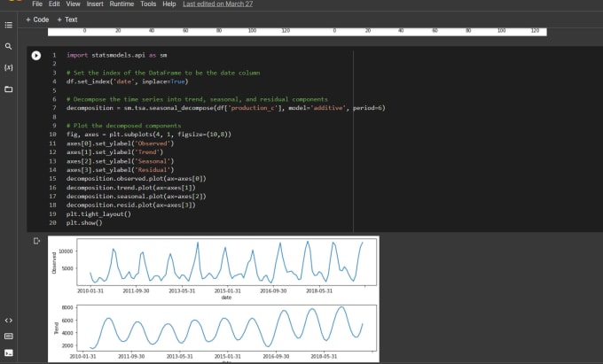Viewport: 603px width, 364px height.
Task: Open the Runtime menu
Action: pos(121,4)
